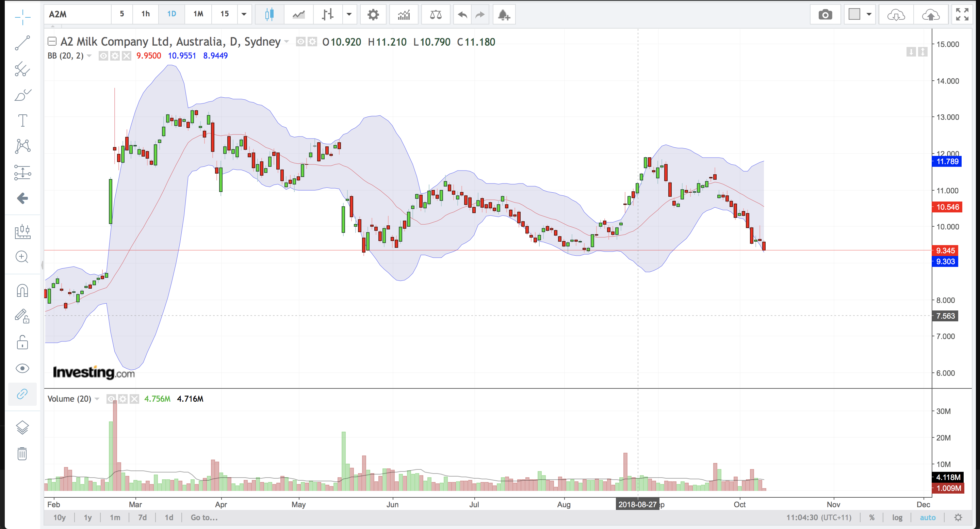Viewport: 980px width, 529px height.
Task: Toggle log scale mode
Action: coord(897,517)
